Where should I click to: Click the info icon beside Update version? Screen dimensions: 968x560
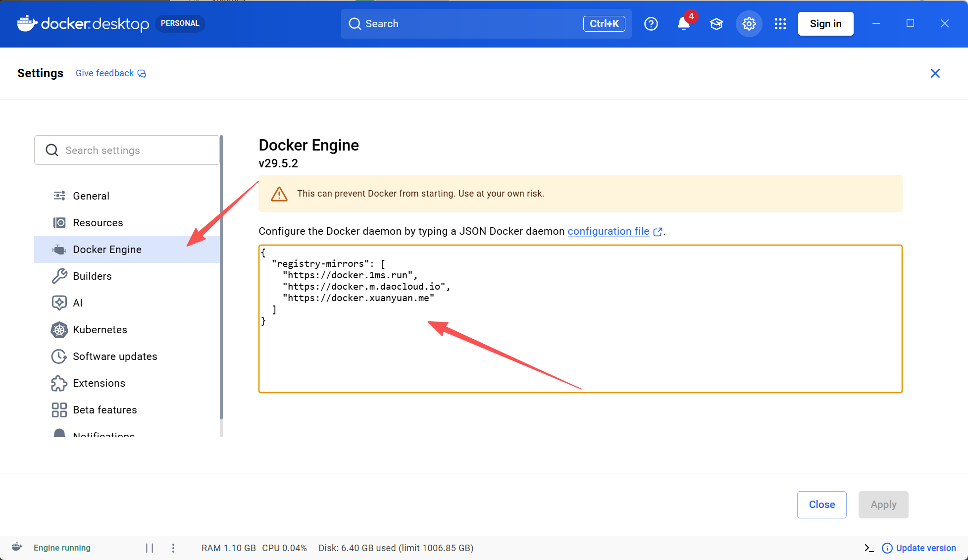tap(887, 548)
